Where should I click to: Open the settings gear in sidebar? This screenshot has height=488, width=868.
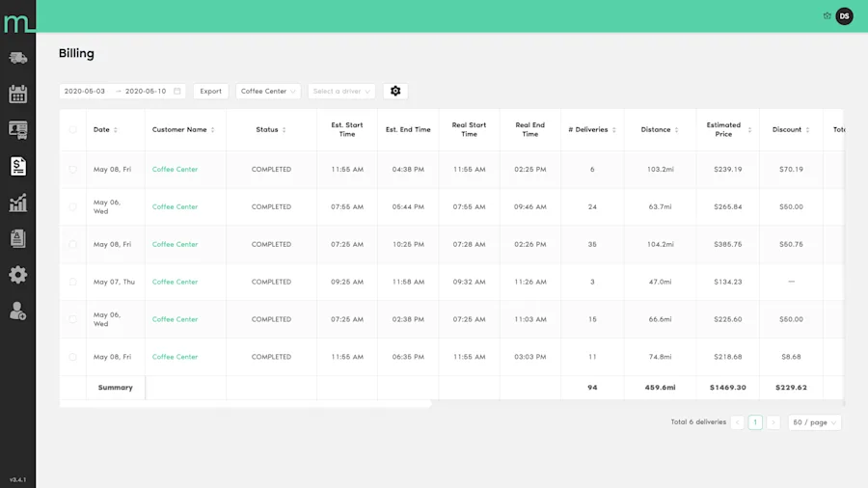[x=17, y=275]
